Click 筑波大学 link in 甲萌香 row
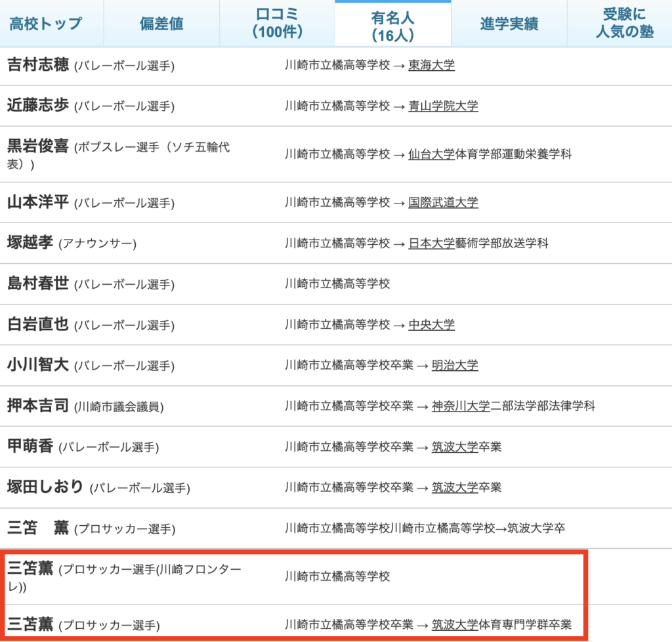Viewport: 672px width, 642px height. (x=455, y=447)
